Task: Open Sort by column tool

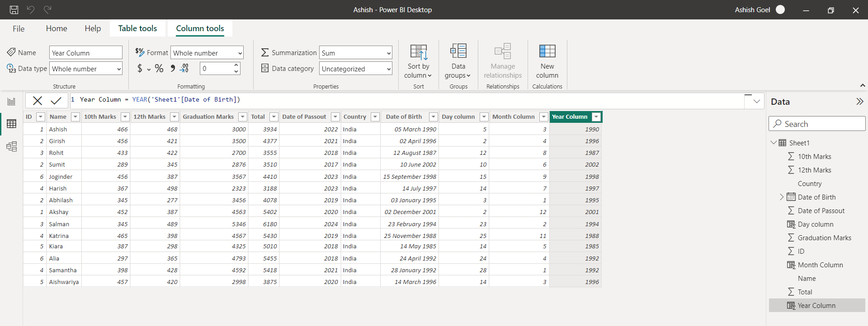Action: tap(419, 61)
